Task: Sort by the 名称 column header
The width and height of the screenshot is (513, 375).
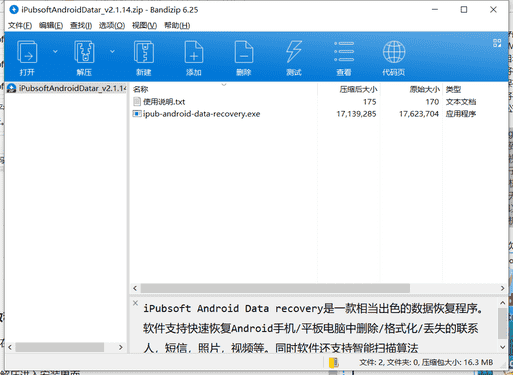Action: [140, 89]
